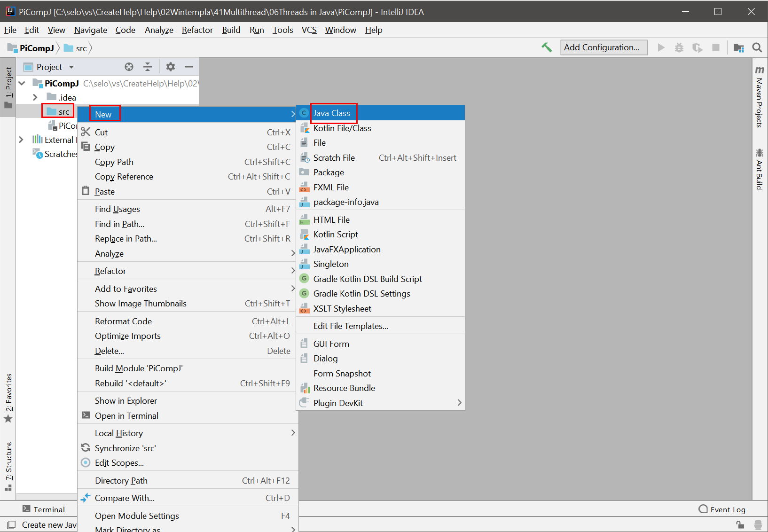Click the tool windows toggle icon in status bar corner
The height and width of the screenshot is (532, 768).
click(x=12, y=524)
